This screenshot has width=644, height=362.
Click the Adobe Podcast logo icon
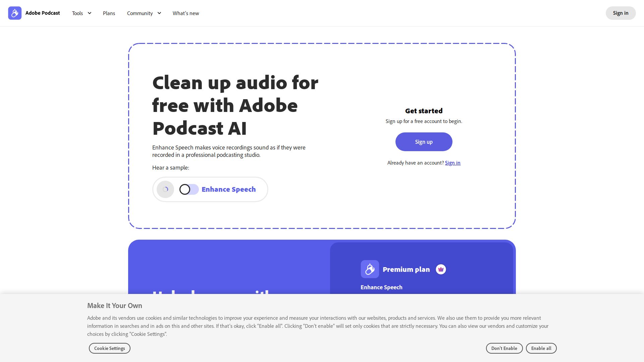coord(15,13)
